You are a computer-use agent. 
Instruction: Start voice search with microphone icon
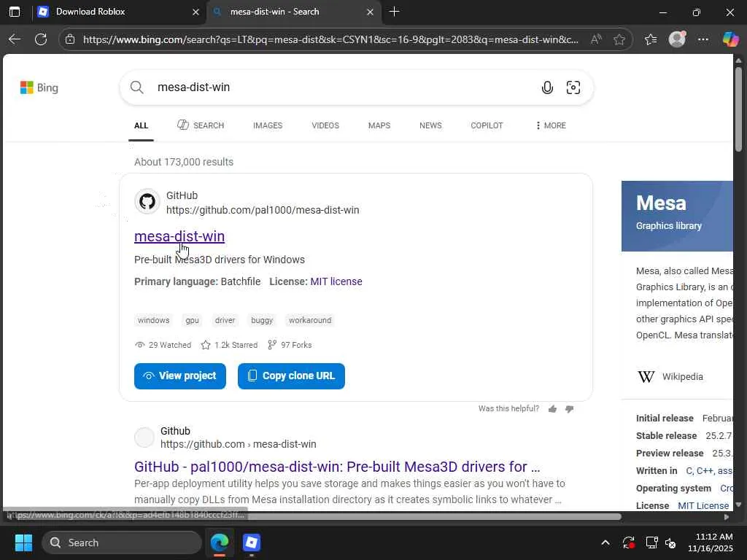coord(547,87)
